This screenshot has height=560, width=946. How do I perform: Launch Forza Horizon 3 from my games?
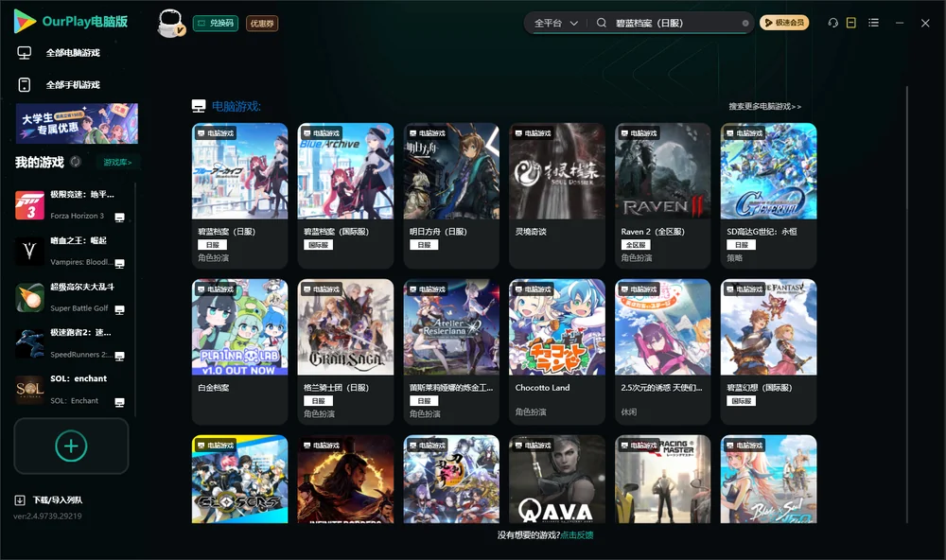(71, 205)
